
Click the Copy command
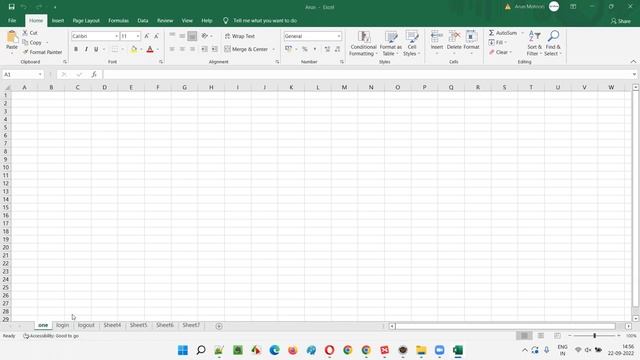pyautogui.click(x=32, y=42)
